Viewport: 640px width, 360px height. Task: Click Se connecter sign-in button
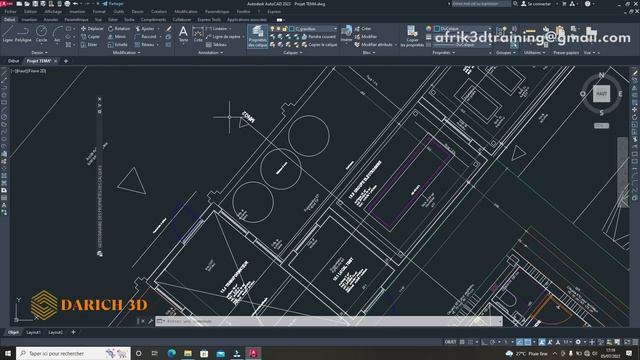coord(536,4)
